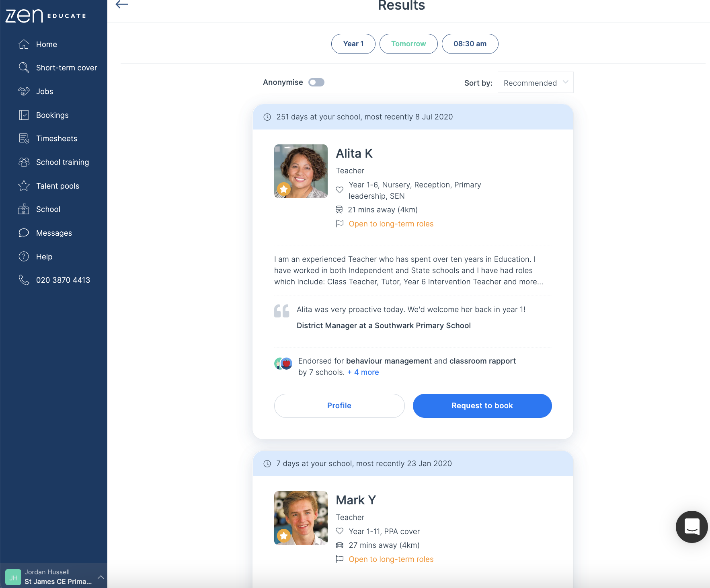Image resolution: width=710 pixels, height=588 pixels.
Task: Expand the Jordan Hussell account menu
Action: pyautogui.click(x=101, y=577)
